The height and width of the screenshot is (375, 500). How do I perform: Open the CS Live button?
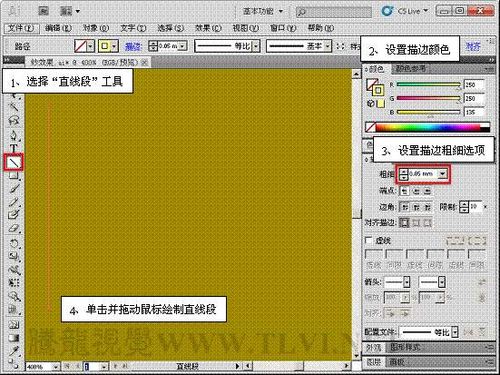tap(405, 11)
